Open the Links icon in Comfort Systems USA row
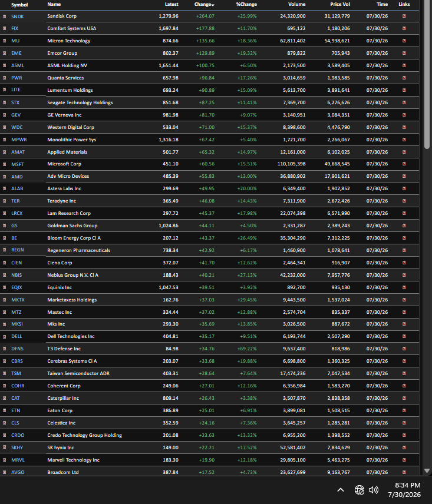The width and height of the screenshot is (432, 504). [404, 28]
